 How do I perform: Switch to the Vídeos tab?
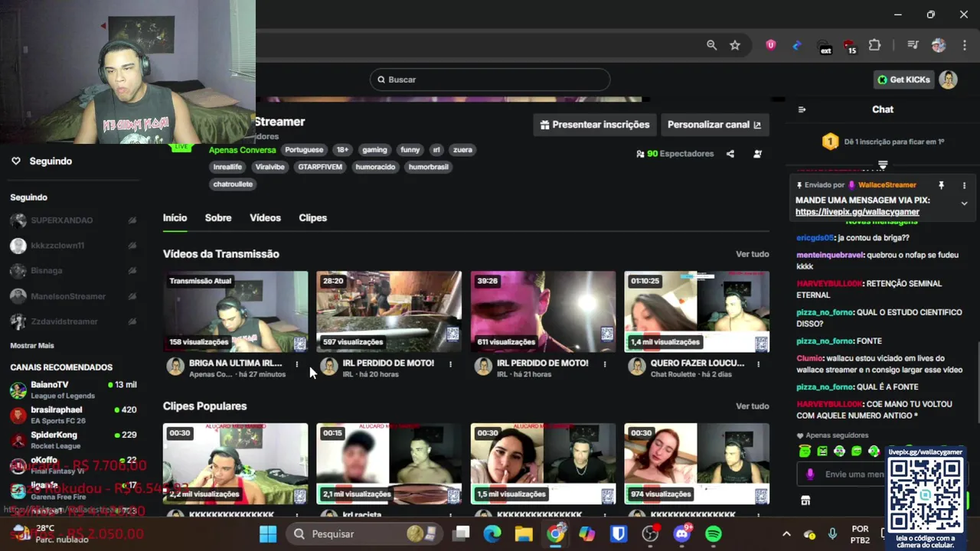[x=265, y=218]
